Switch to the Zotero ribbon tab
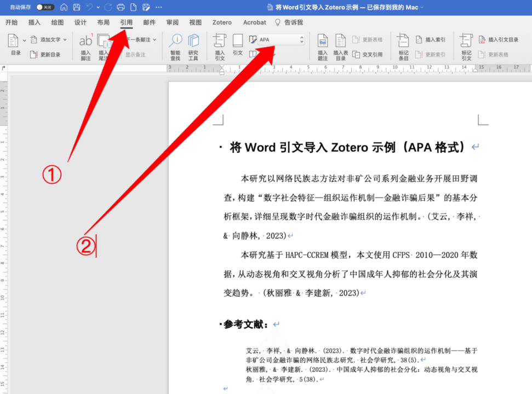 pos(221,22)
